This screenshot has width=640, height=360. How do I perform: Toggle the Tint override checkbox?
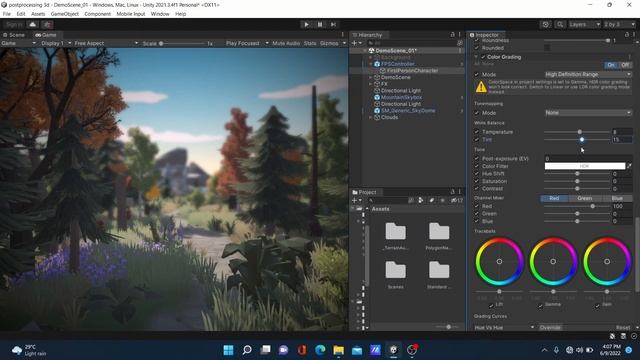point(476,140)
